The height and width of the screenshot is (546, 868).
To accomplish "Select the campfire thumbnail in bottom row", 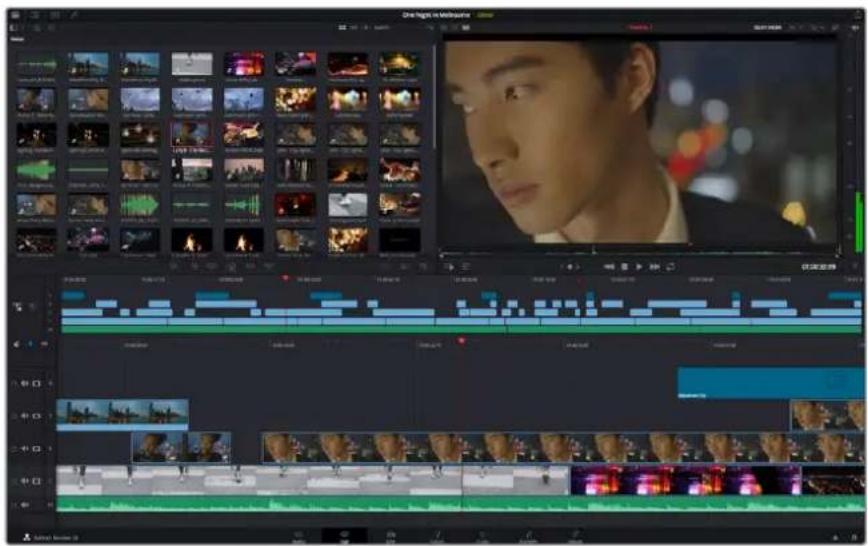I will pyautogui.click(x=192, y=240).
